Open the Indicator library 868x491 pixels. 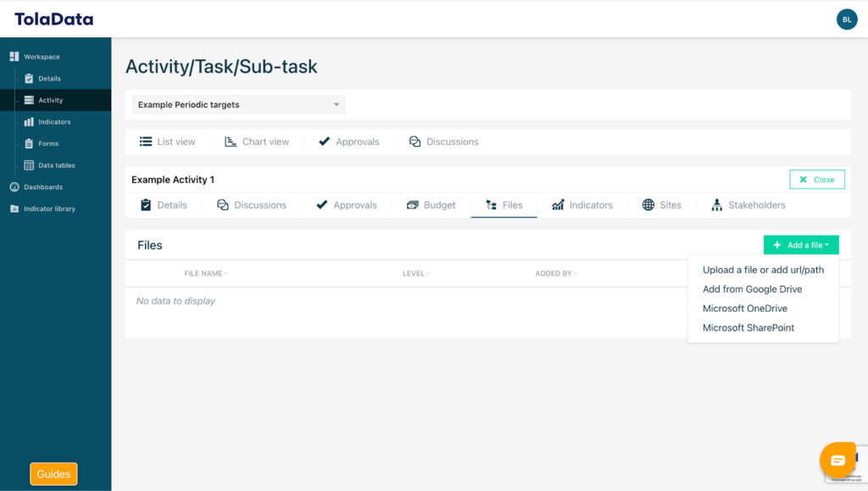coord(49,209)
